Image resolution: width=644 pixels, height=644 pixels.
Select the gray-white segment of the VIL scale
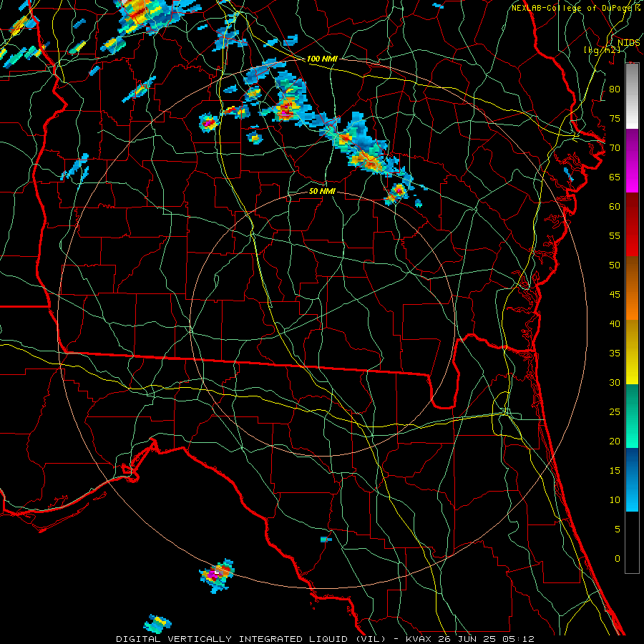point(632,96)
